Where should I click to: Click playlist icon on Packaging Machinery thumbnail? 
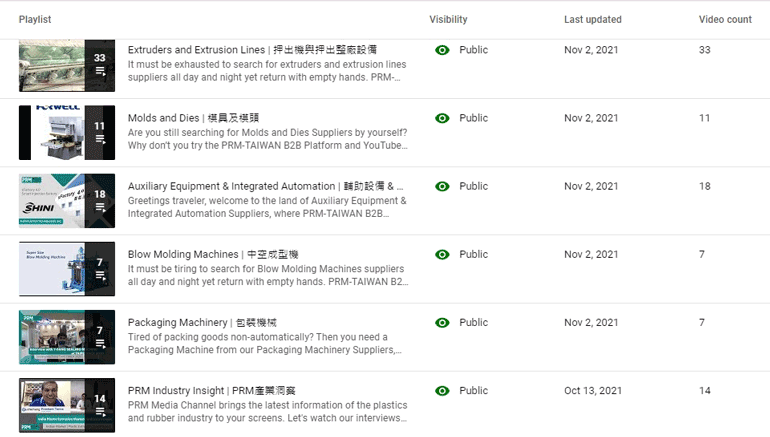tap(100, 344)
